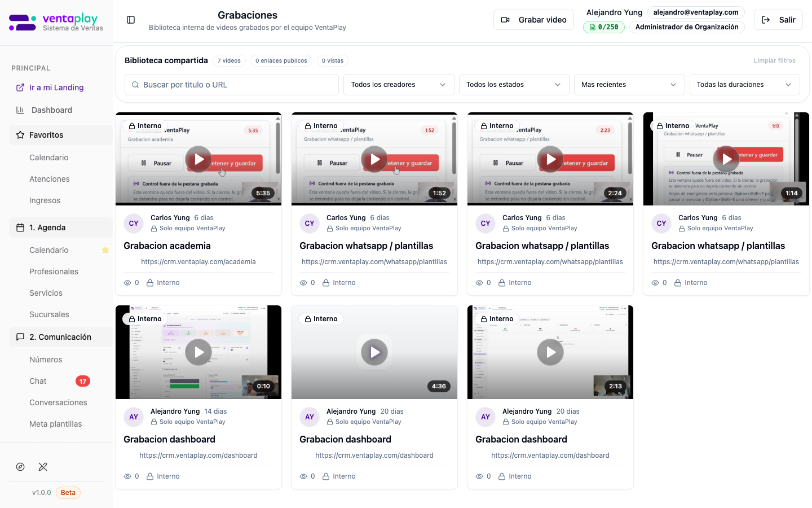Select Todas las duraciones dropdown

pos(744,85)
